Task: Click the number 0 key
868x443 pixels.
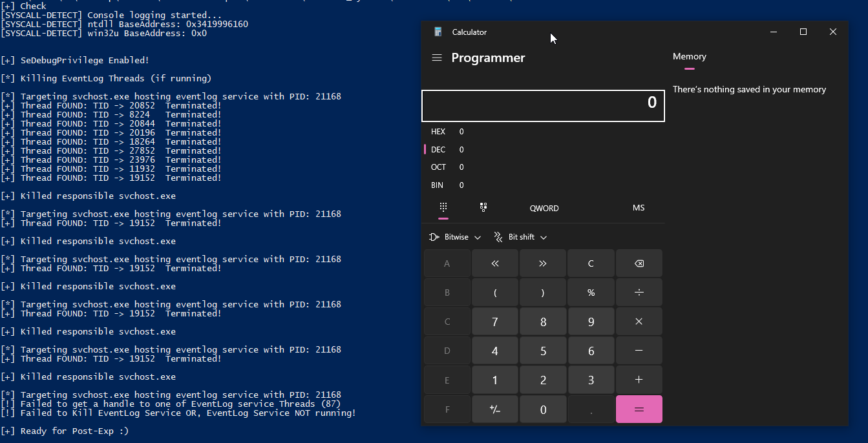Action: pyautogui.click(x=543, y=409)
